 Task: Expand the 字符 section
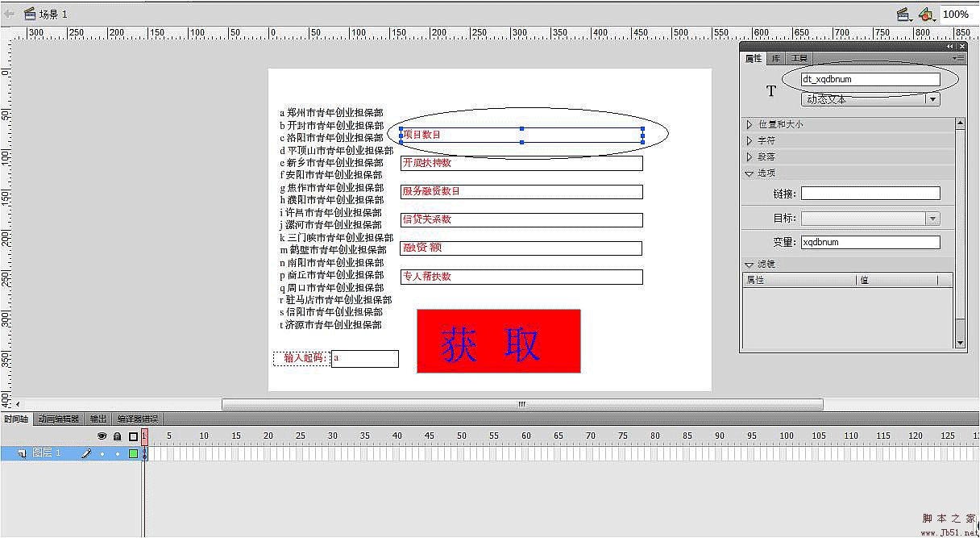point(750,141)
